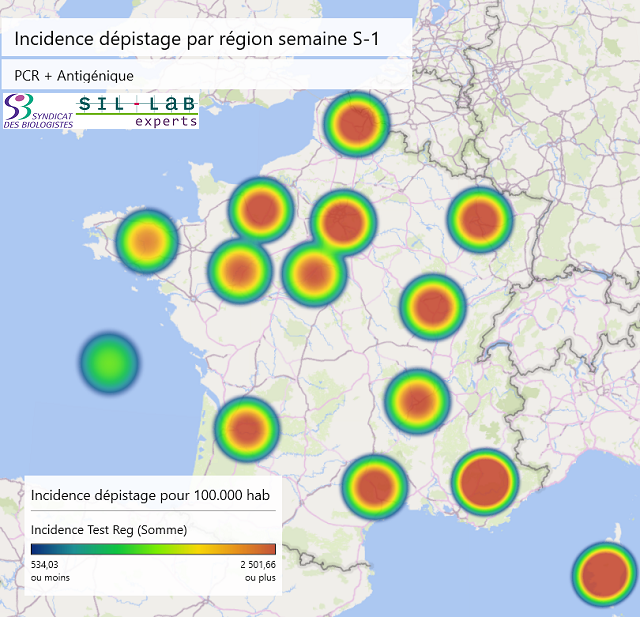
Task: Click the subtitle 'PCR + Antigénique'
Action: (x=74, y=76)
